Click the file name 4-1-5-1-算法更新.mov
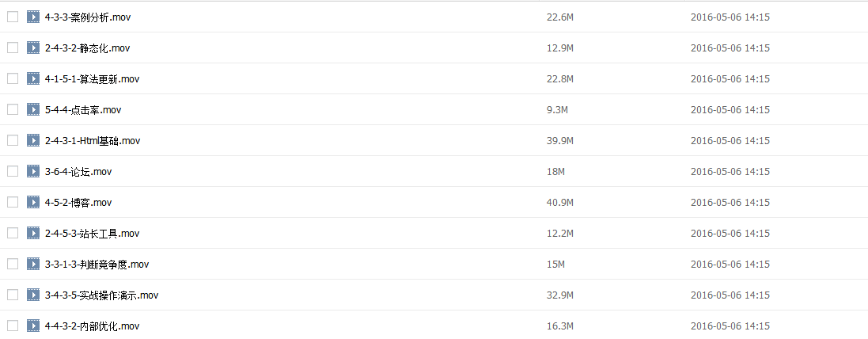The height and width of the screenshot is (339, 868). 92,79
